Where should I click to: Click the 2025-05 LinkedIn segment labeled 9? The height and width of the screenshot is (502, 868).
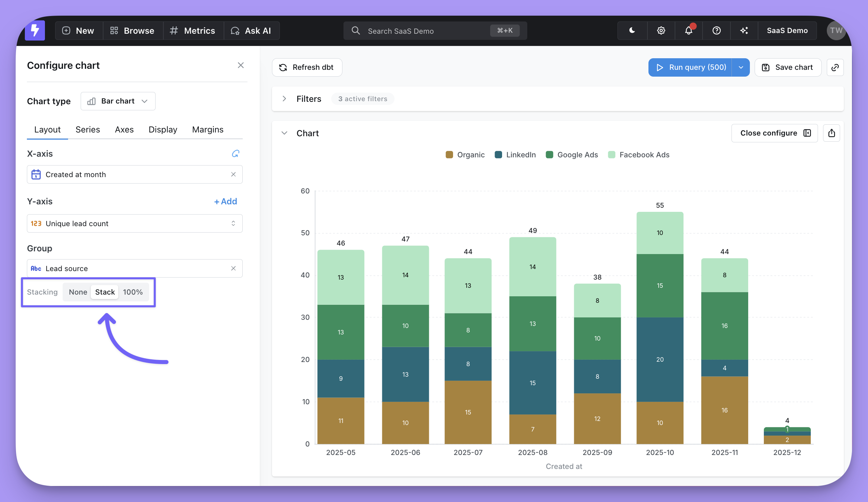[x=341, y=378]
